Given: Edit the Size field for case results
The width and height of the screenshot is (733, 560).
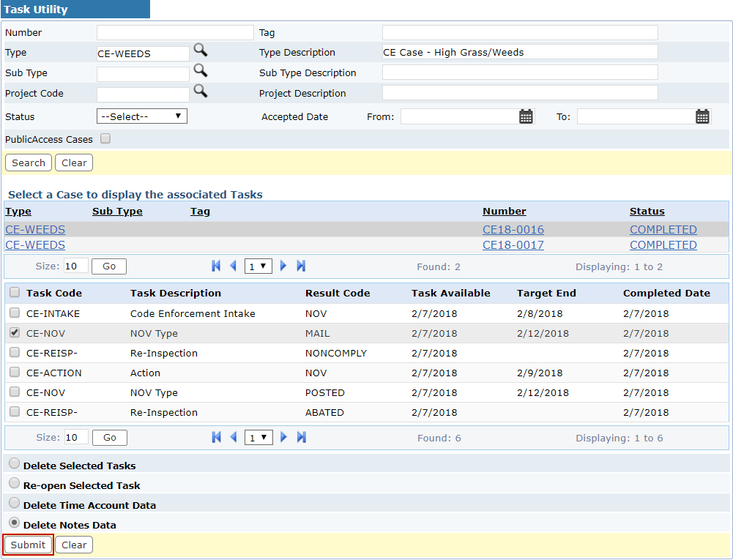Looking at the screenshot, I should [75, 266].
